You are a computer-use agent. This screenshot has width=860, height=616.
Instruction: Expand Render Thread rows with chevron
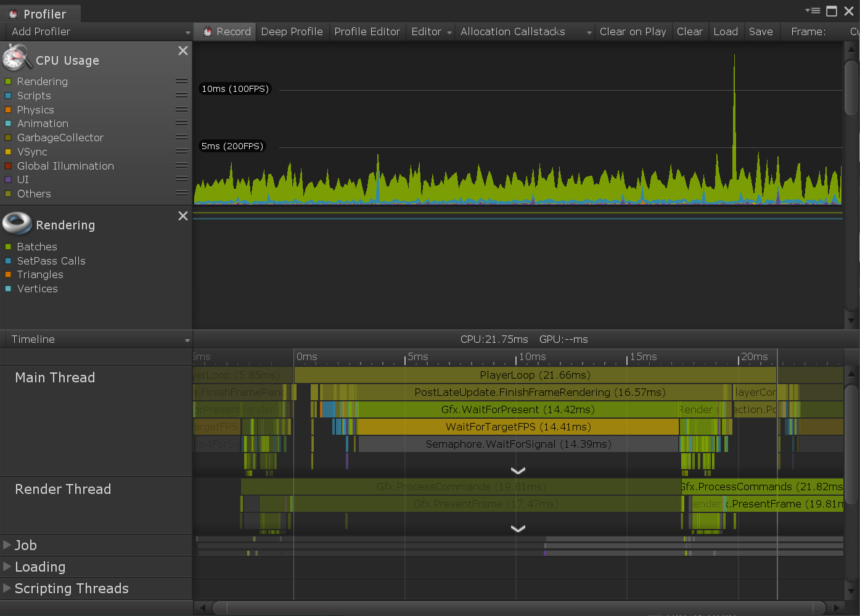coord(518,528)
